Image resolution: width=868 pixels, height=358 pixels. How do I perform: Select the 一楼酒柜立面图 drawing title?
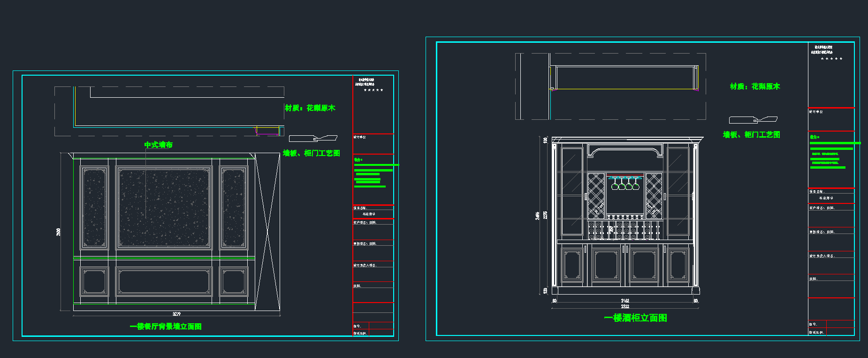(635, 318)
